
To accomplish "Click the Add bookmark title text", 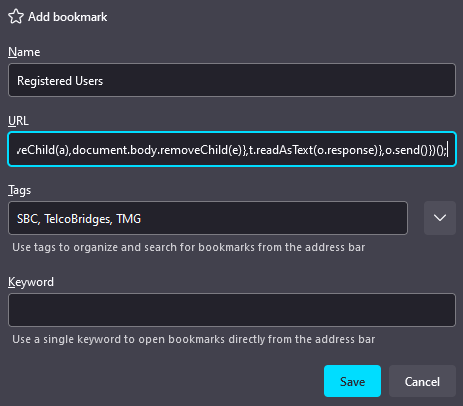I will click(x=68, y=17).
